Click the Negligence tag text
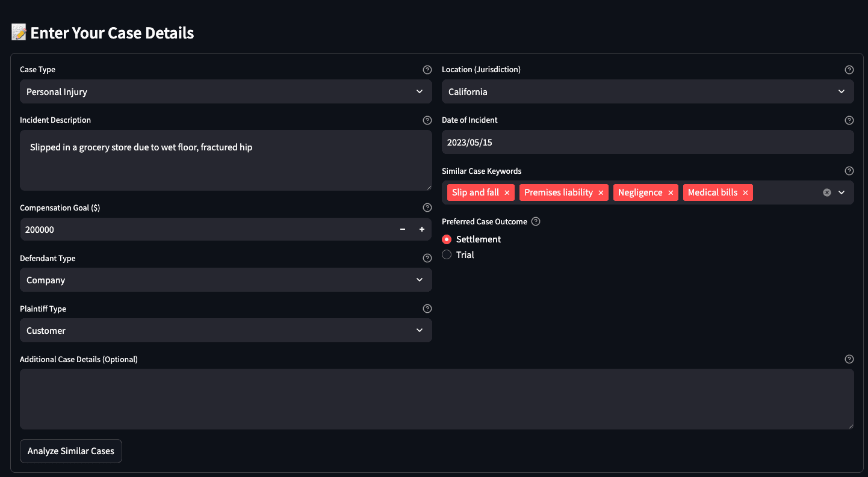The image size is (868, 477). [x=640, y=192]
